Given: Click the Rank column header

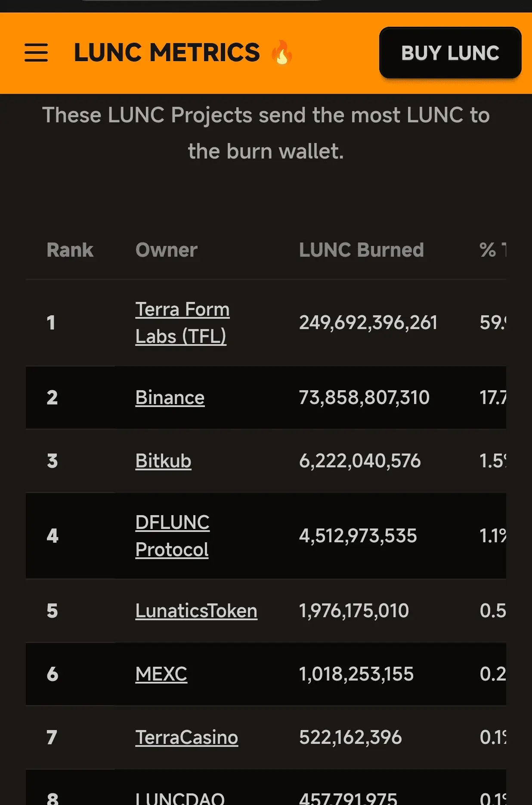Looking at the screenshot, I should (70, 250).
